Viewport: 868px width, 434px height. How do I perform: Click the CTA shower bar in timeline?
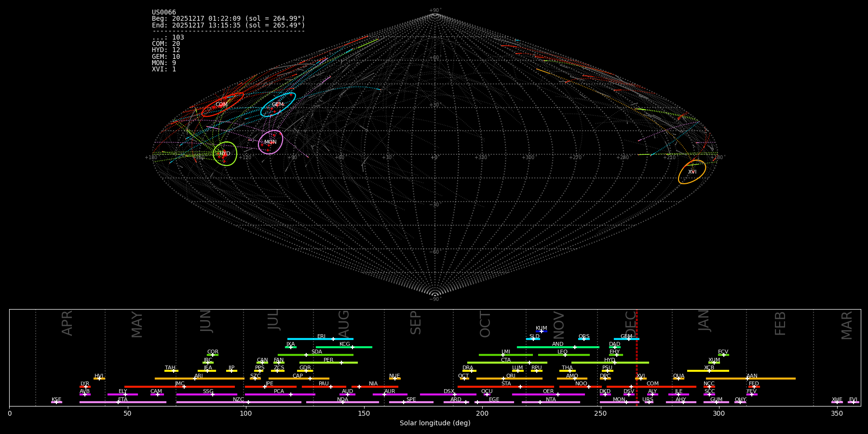pos(507,363)
